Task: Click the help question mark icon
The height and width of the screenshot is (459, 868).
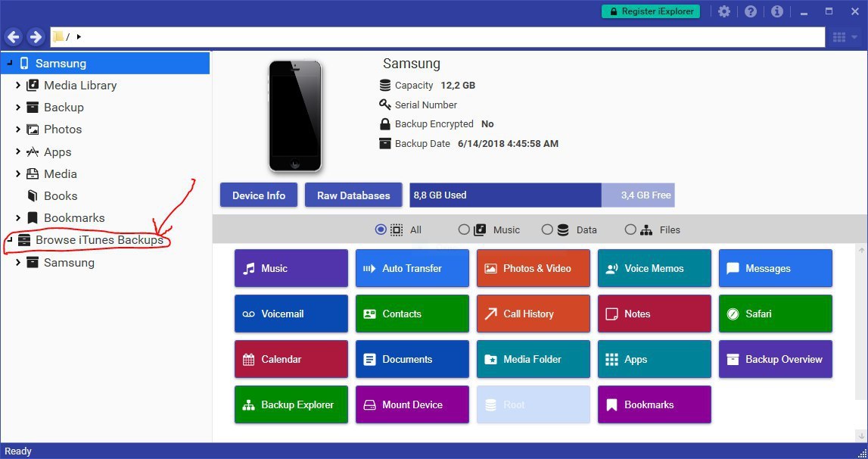Action: point(751,11)
